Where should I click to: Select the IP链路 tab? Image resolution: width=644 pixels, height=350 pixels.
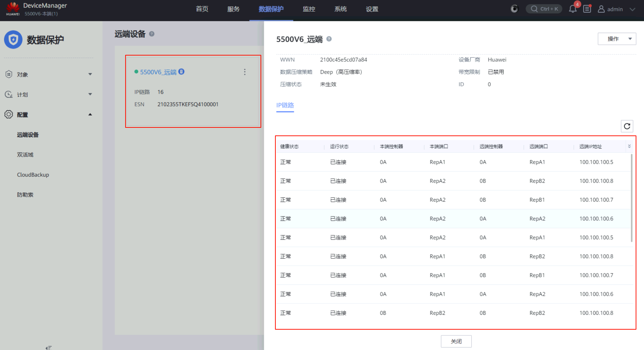click(x=285, y=105)
